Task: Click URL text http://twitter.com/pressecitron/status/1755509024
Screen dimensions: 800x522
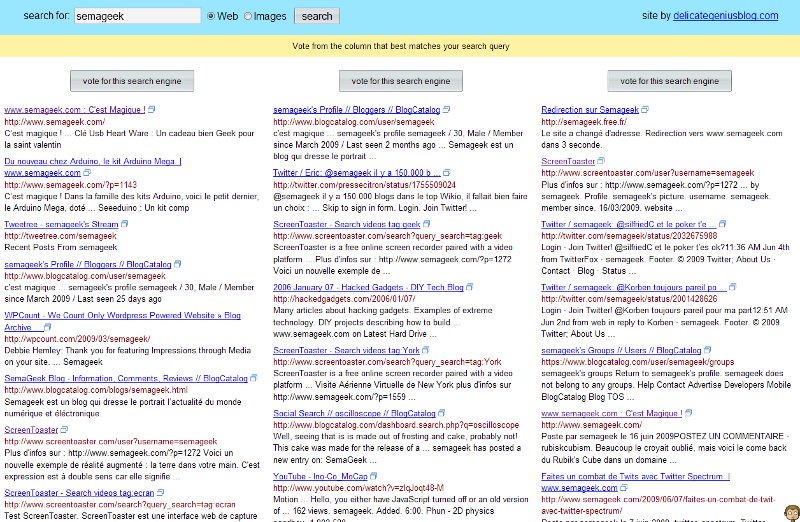Action: click(x=364, y=184)
